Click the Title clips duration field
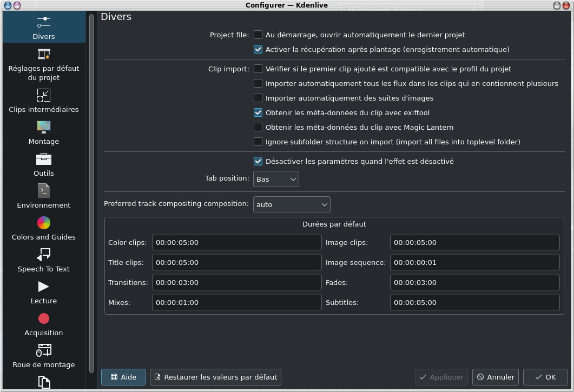Image resolution: width=574 pixels, height=392 pixels. 237,263
